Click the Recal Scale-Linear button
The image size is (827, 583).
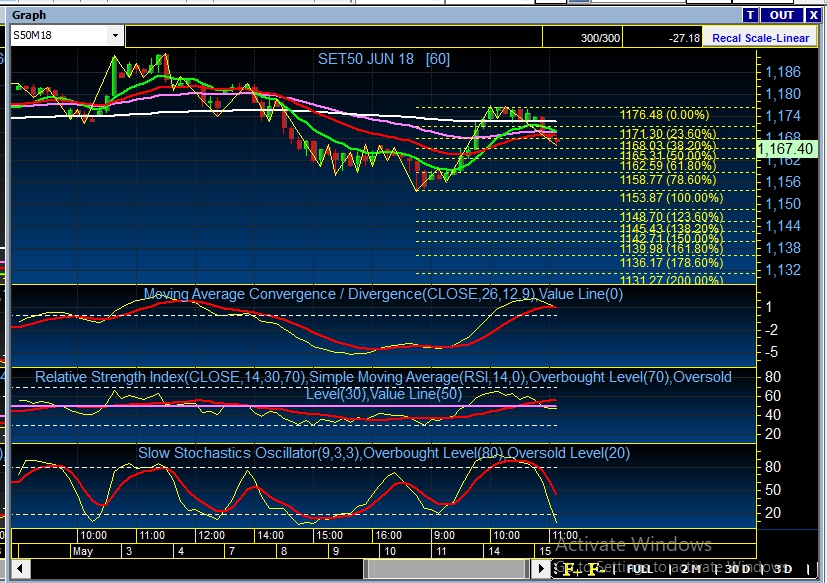(760, 38)
